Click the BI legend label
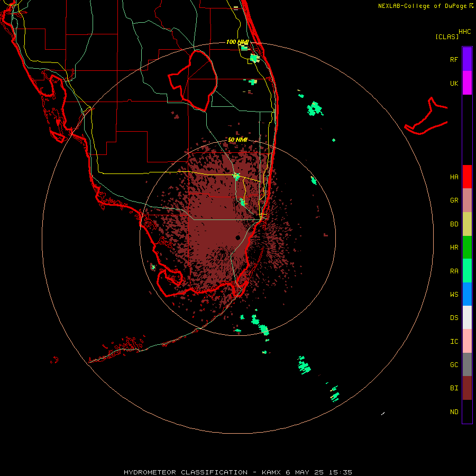Image resolution: width=476 pixels, height=476 pixels. pos(454,388)
